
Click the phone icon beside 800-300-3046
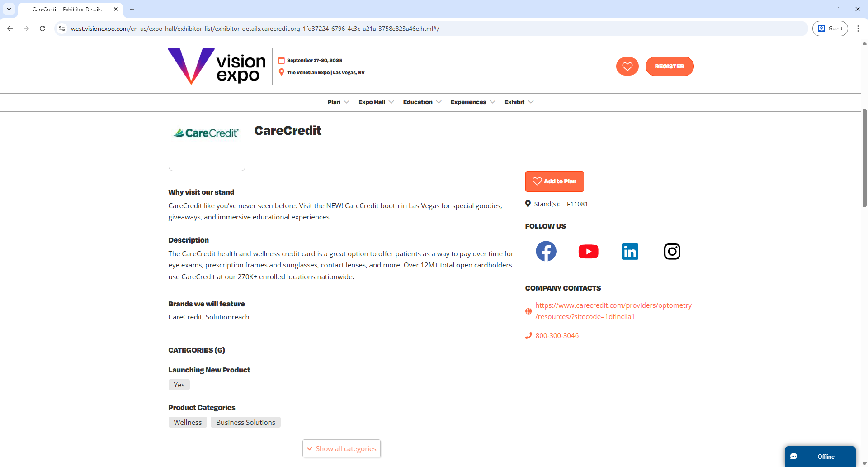[528, 335]
